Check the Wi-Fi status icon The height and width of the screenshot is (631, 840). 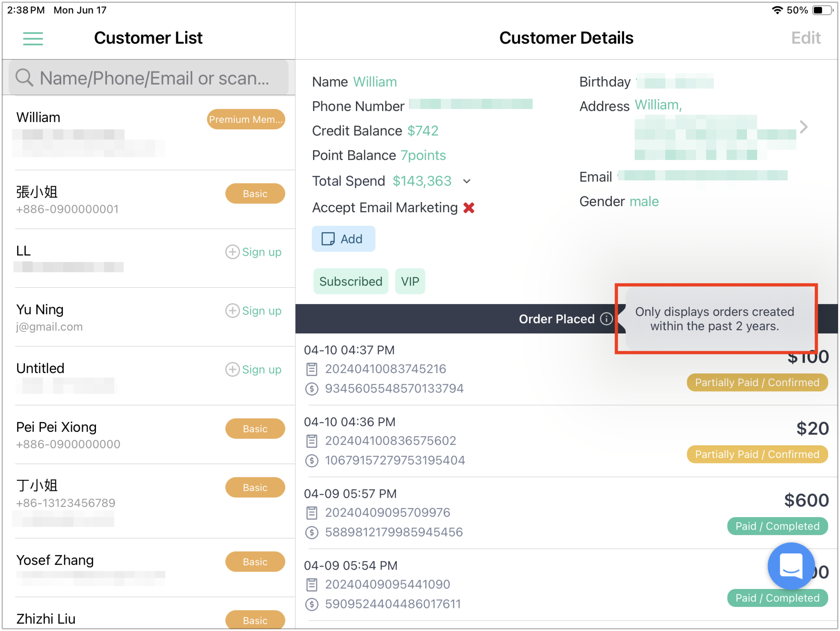[x=777, y=10]
